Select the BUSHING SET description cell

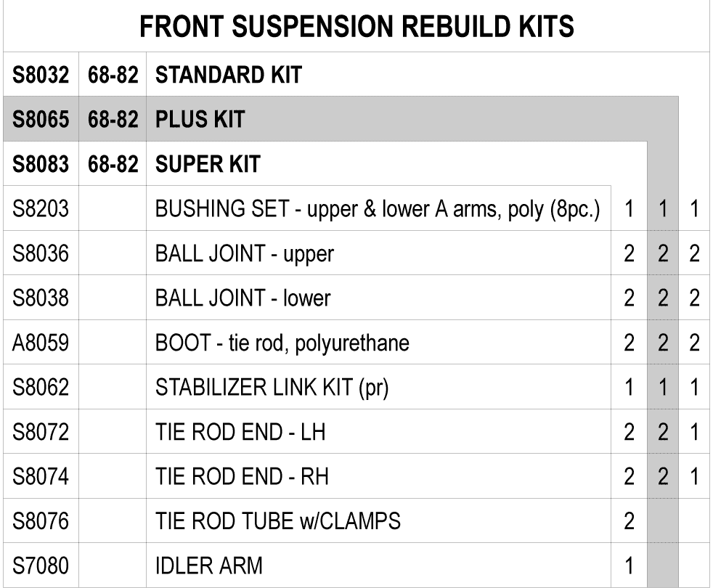coord(378,209)
